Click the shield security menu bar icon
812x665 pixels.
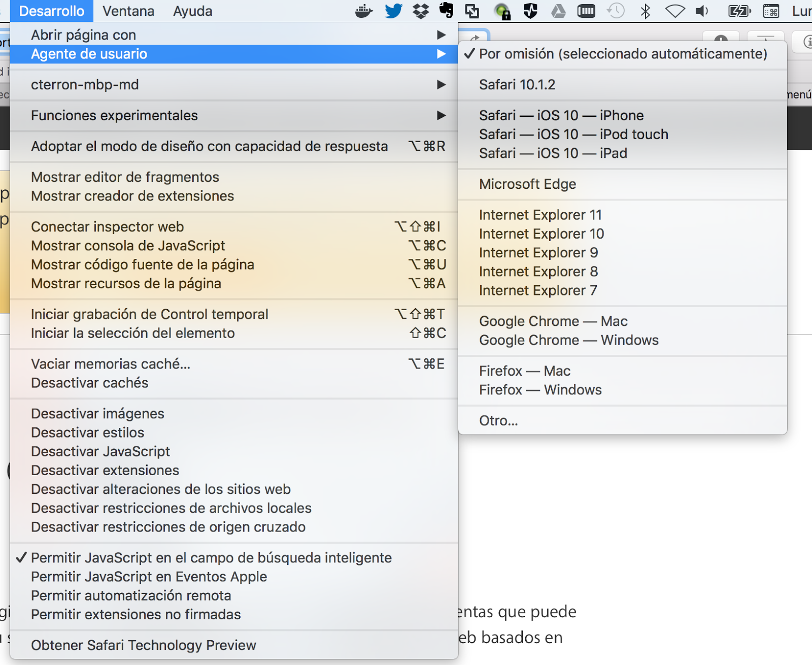[530, 11]
